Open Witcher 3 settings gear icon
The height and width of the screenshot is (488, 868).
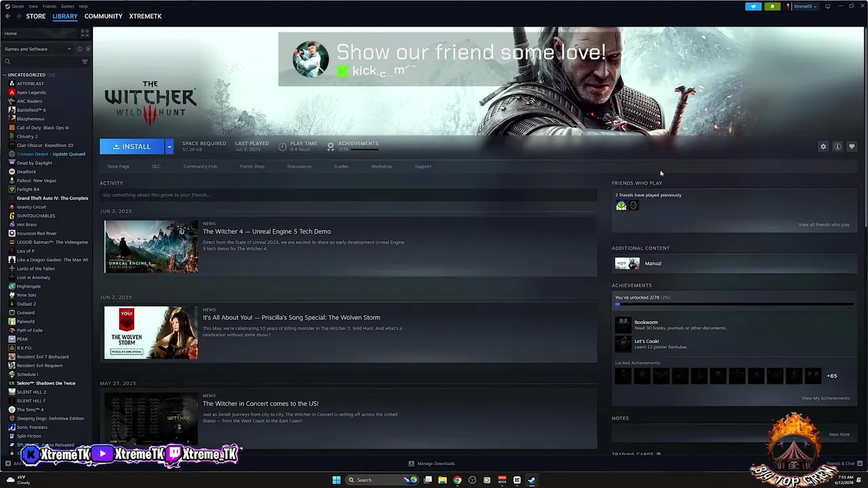(x=823, y=146)
